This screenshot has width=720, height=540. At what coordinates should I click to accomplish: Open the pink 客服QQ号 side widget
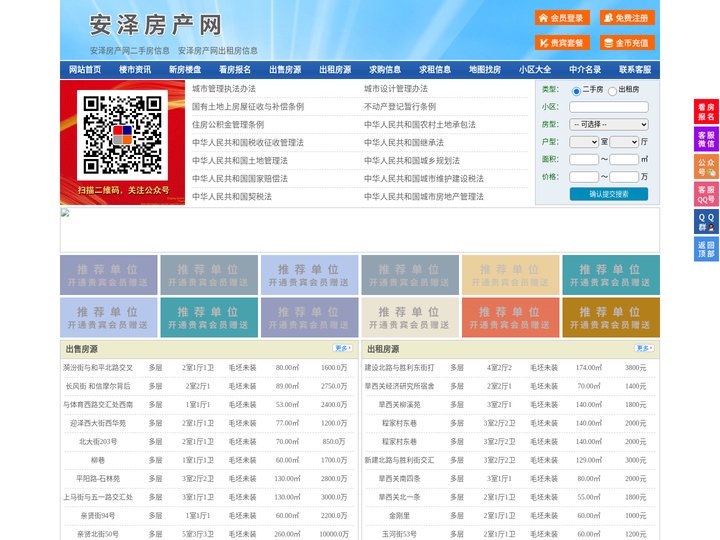click(x=706, y=194)
